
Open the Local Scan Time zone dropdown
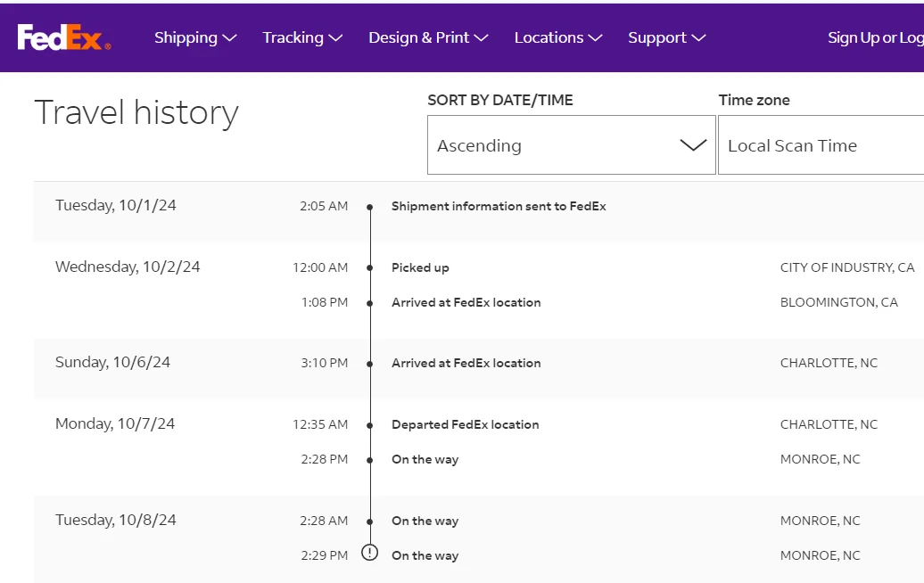[x=821, y=145]
